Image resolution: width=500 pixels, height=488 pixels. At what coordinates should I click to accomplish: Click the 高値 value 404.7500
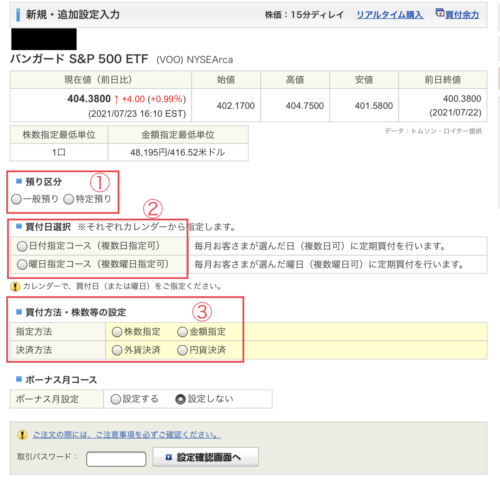[x=305, y=106]
